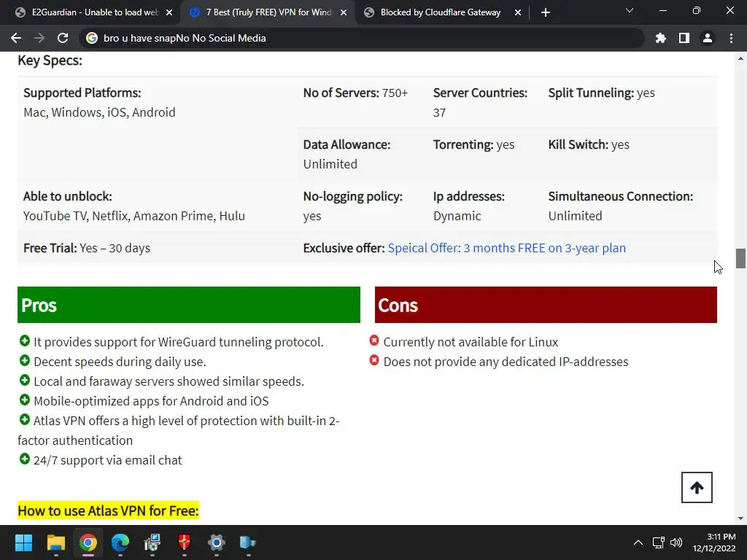Click 'Mobile-optimized apps for Android and iOS'
The height and width of the screenshot is (560, 747).
(x=151, y=401)
